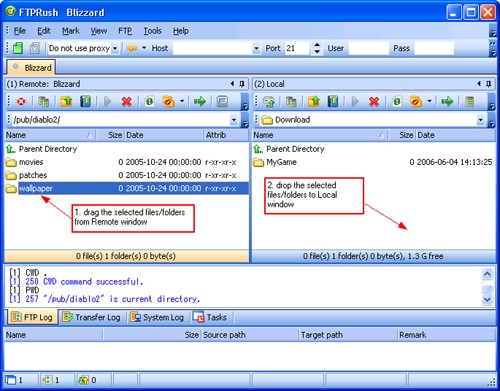Open the Tools menu

click(x=152, y=31)
